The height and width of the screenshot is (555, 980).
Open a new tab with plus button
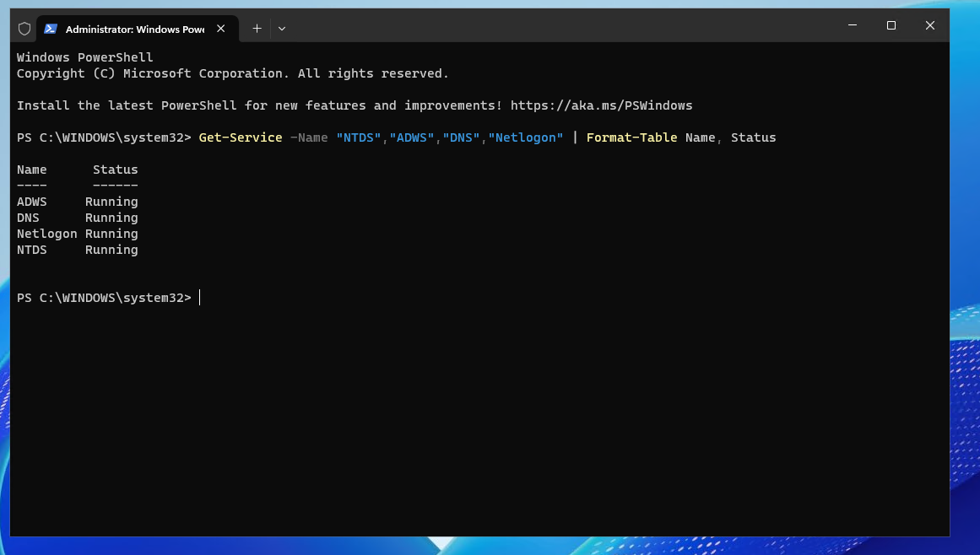pyautogui.click(x=257, y=29)
